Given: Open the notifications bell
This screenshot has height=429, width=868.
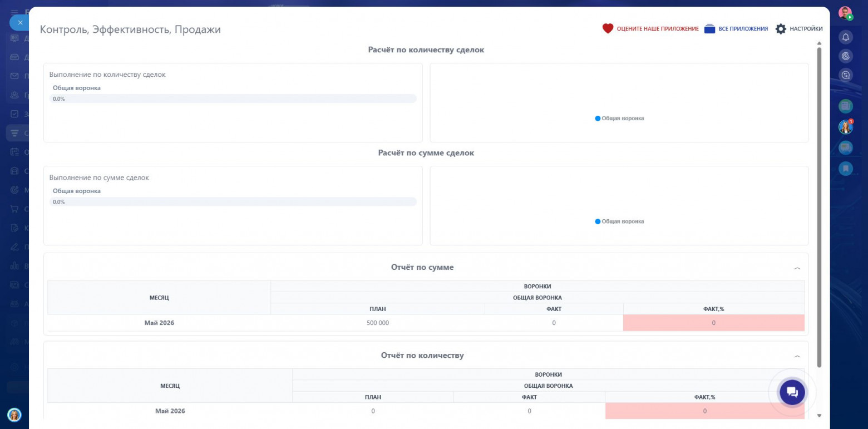Looking at the screenshot, I should 846,37.
